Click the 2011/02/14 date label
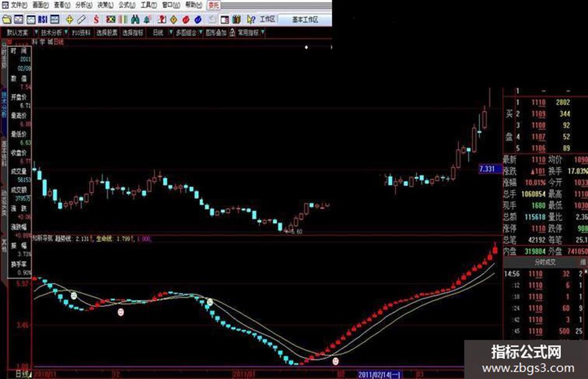 tap(379, 374)
